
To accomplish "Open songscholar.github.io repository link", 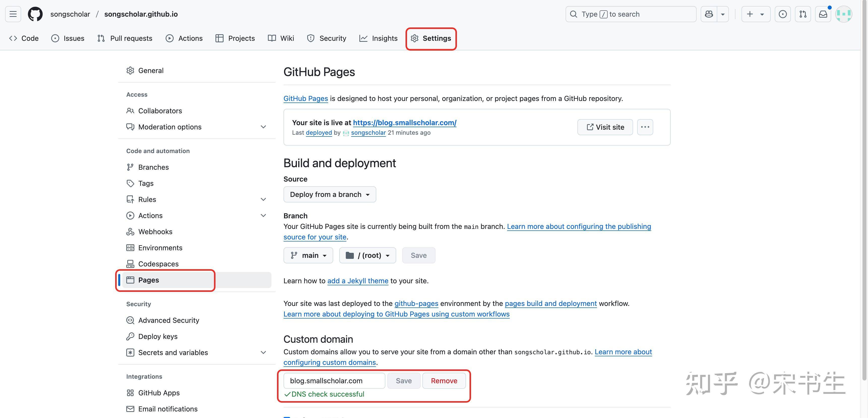I will pos(141,14).
